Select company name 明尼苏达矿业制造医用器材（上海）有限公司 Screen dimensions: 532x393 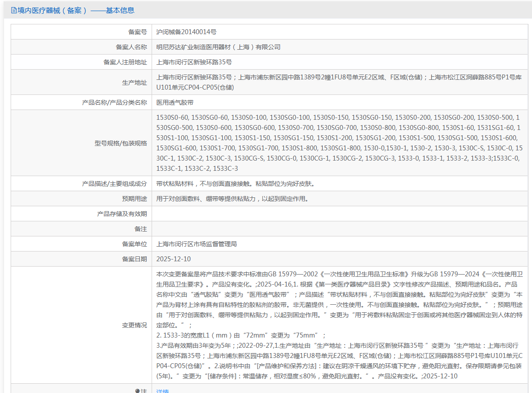[219, 47]
